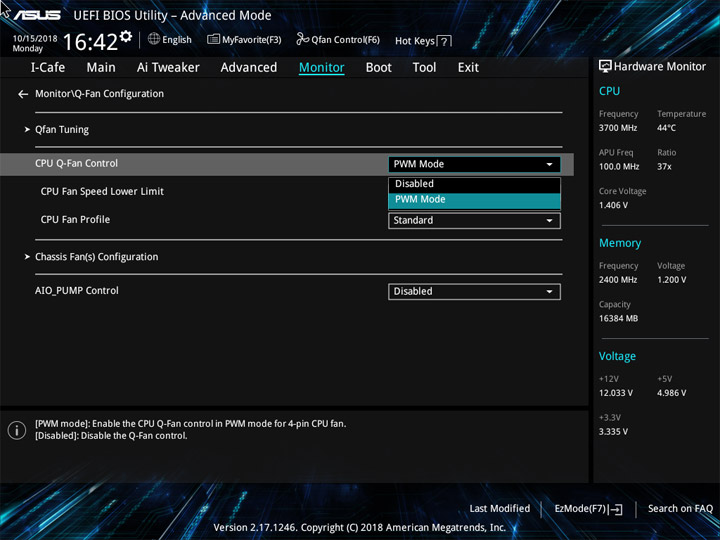Select the AIO_PUMP Control label
Screen dimensions: 720x540
(x=77, y=291)
